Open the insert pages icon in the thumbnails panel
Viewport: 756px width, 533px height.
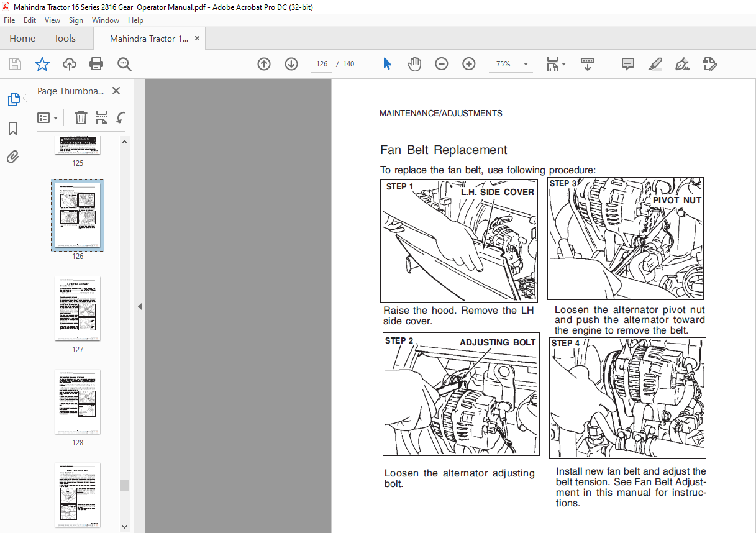[102, 117]
